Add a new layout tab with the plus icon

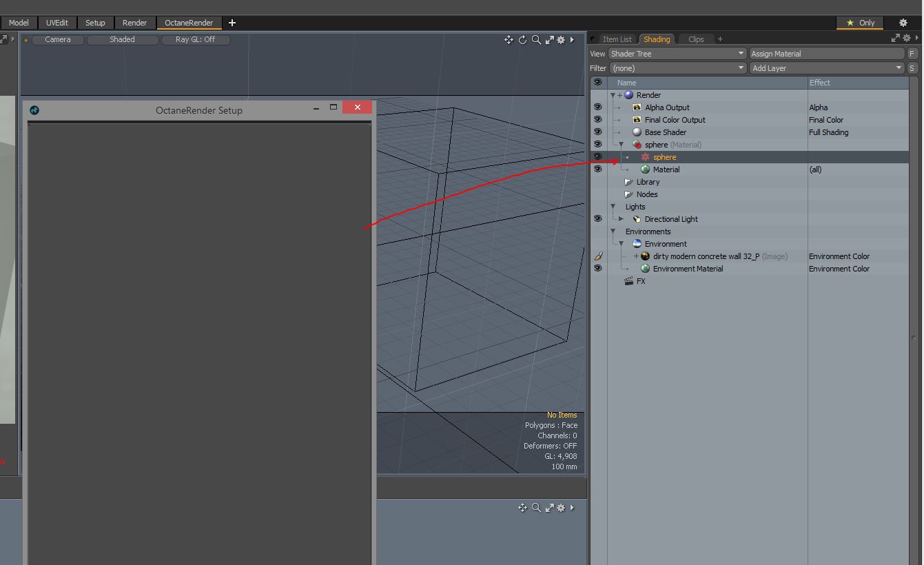tap(232, 23)
